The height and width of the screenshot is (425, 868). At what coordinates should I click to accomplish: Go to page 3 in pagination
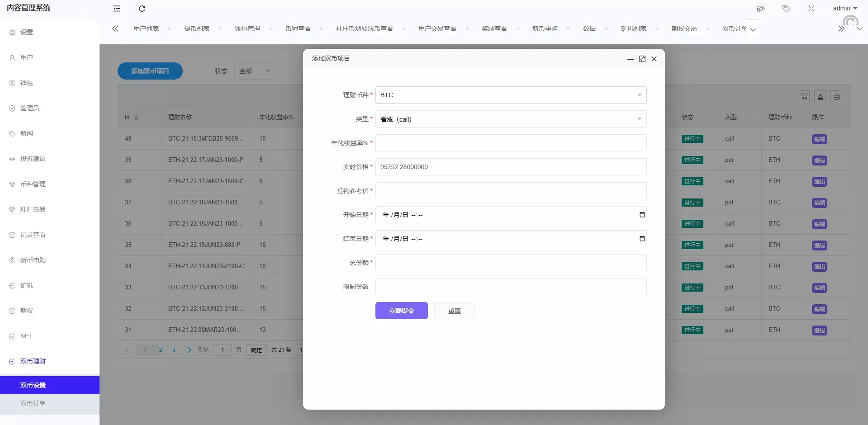[174, 349]
